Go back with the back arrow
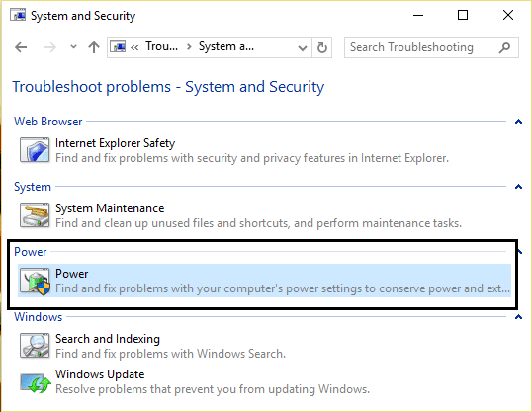Viewport: 532px width, 412px height. [x=21, y=47]
